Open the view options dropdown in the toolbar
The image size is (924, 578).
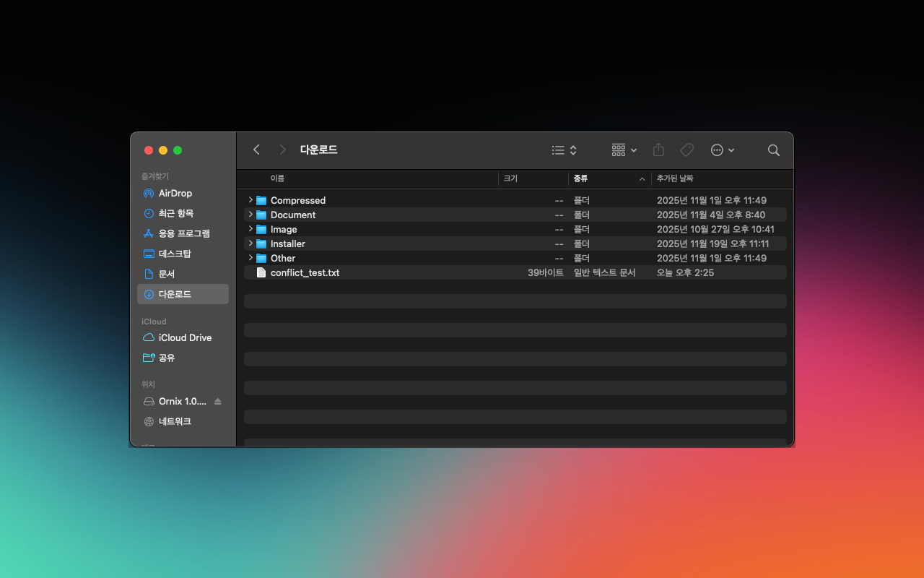[x=563, y=150]
